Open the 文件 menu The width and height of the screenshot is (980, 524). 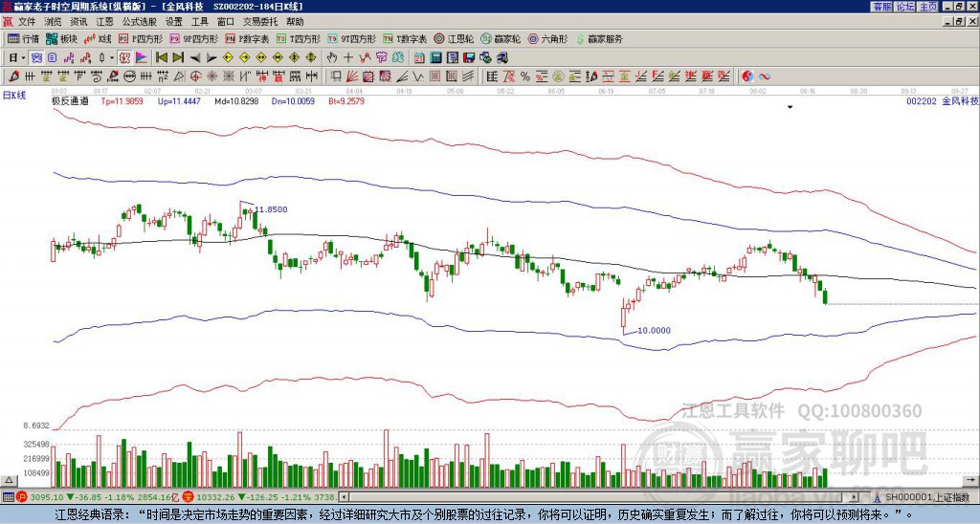click(x=27, y=22)
